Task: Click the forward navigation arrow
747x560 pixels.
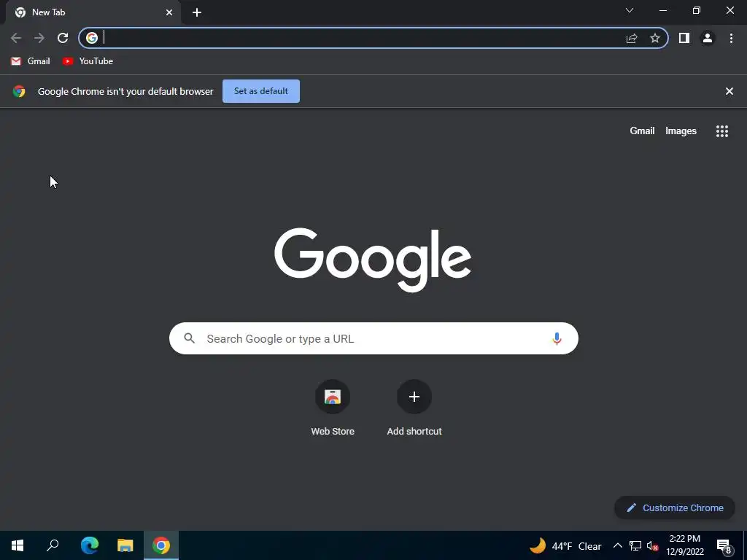Action: point(39,38)
